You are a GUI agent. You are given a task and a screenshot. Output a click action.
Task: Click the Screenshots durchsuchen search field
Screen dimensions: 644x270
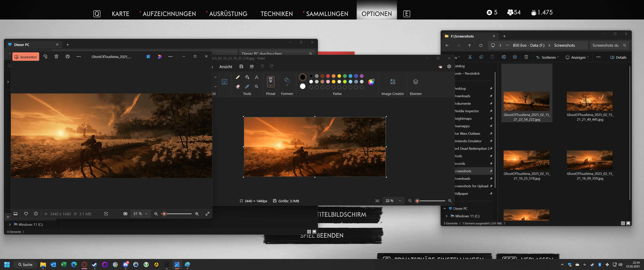click(x=609, y=45)
